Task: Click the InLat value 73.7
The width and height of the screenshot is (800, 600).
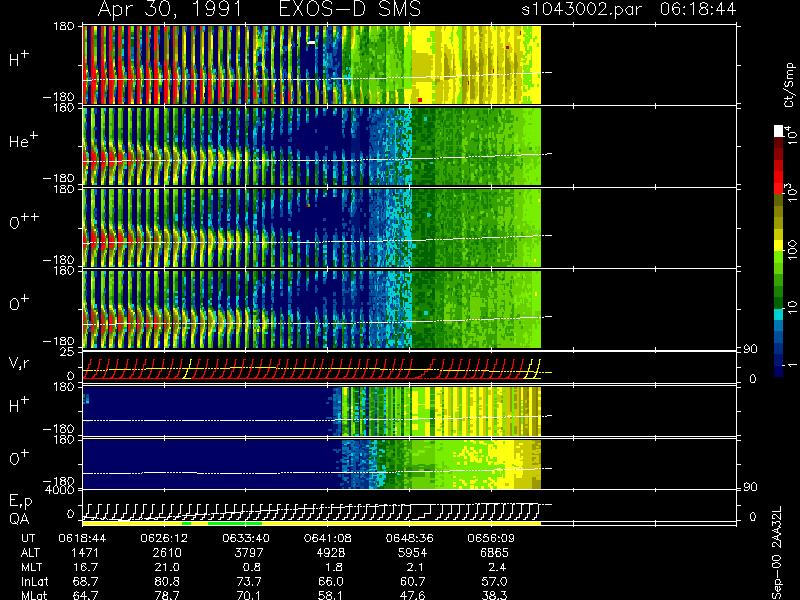Action: [251, 581]
